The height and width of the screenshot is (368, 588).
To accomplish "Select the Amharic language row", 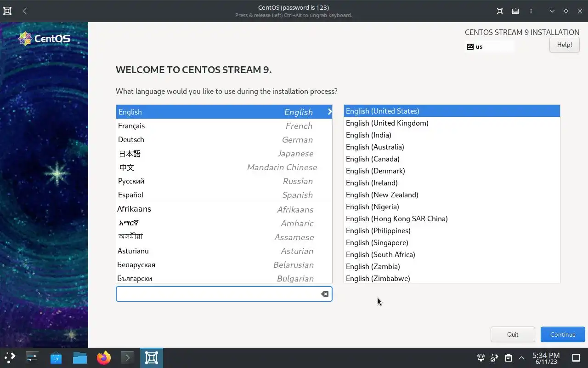I will click(224, 223).
